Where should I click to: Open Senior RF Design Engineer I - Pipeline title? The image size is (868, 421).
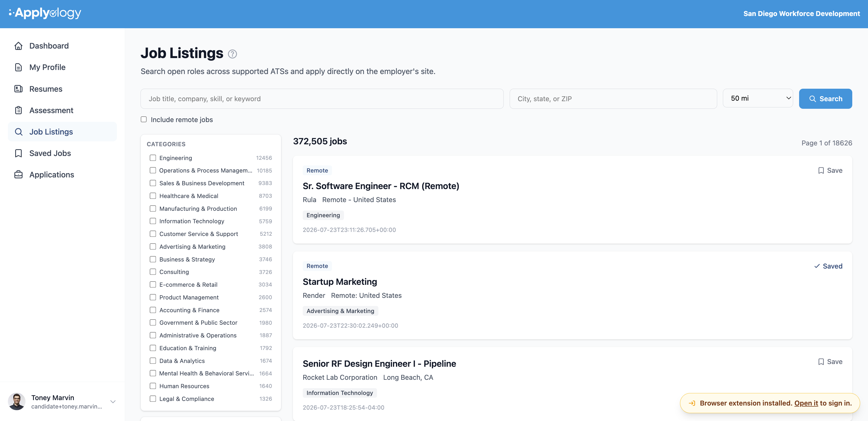pyautogui.click(x=379, y=364)
